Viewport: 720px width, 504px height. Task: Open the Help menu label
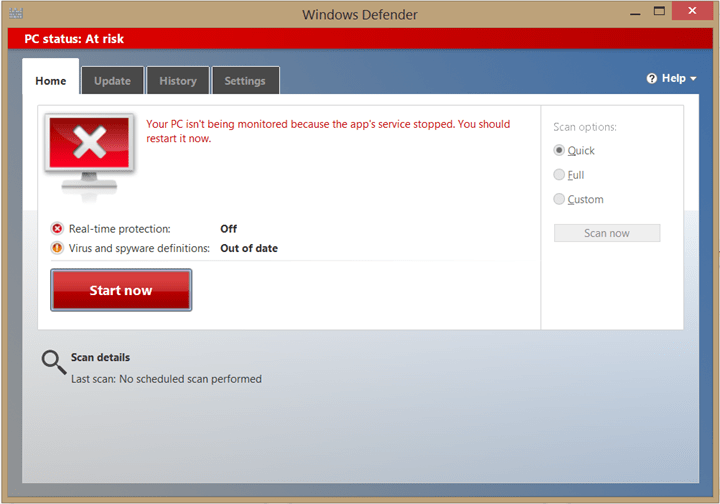point(674,78)
